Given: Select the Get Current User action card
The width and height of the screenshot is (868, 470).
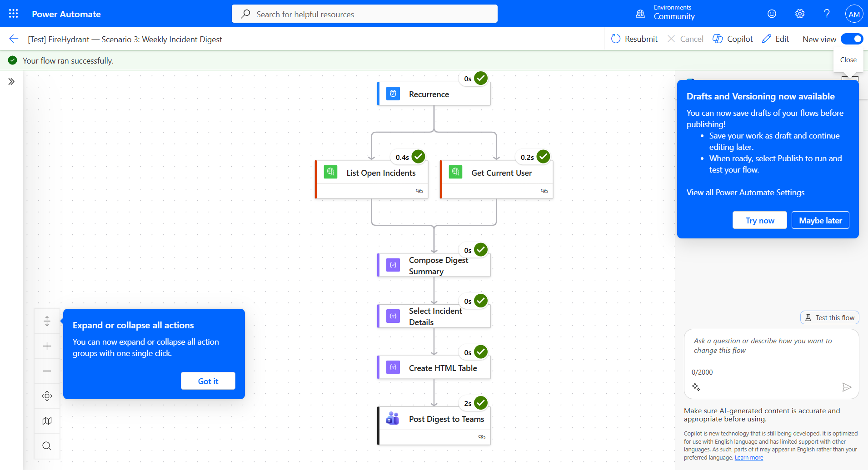Looking at the screenshot, I should pos(497,179).
